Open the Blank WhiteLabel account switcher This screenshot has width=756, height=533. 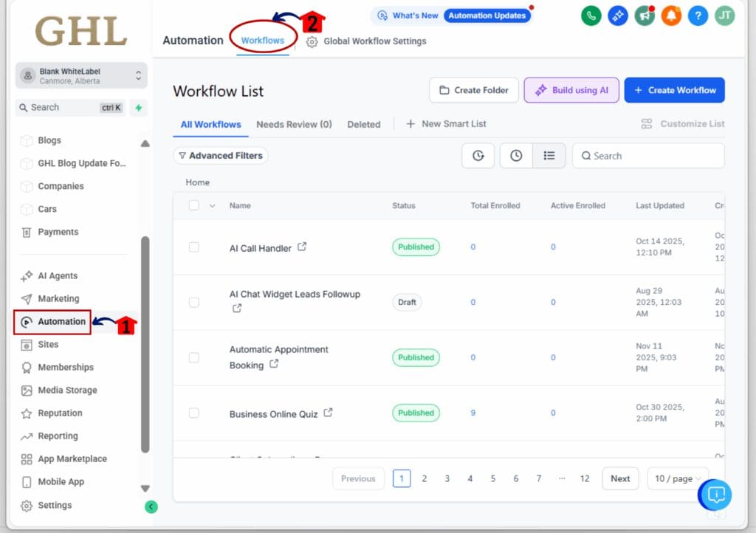click(80, 75)
